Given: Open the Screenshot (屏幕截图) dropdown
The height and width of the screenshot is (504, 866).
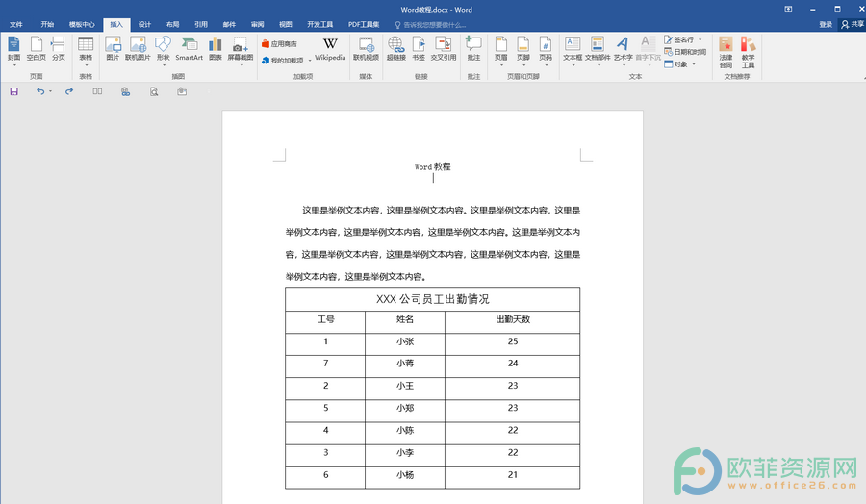Looking at the screenshot, I should pos(241,50).
